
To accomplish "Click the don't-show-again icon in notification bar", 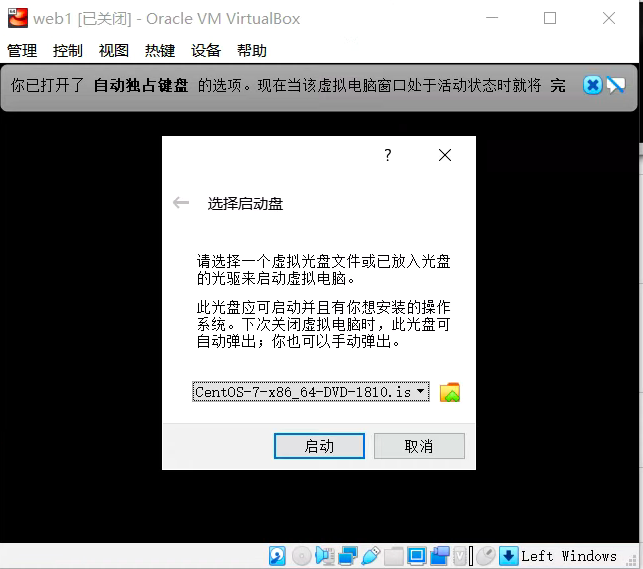I will [x=616, y=85].
